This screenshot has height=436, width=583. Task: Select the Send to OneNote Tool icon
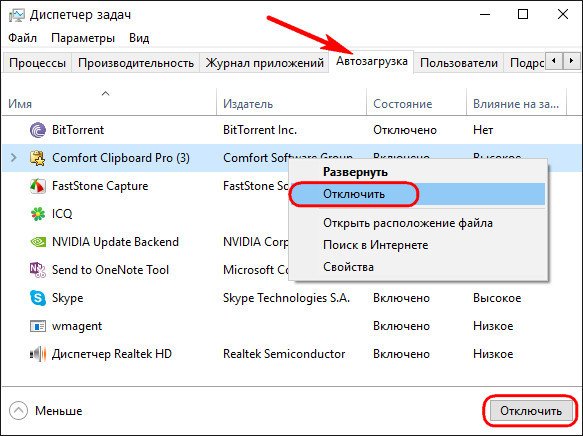[x=38, y=270]
